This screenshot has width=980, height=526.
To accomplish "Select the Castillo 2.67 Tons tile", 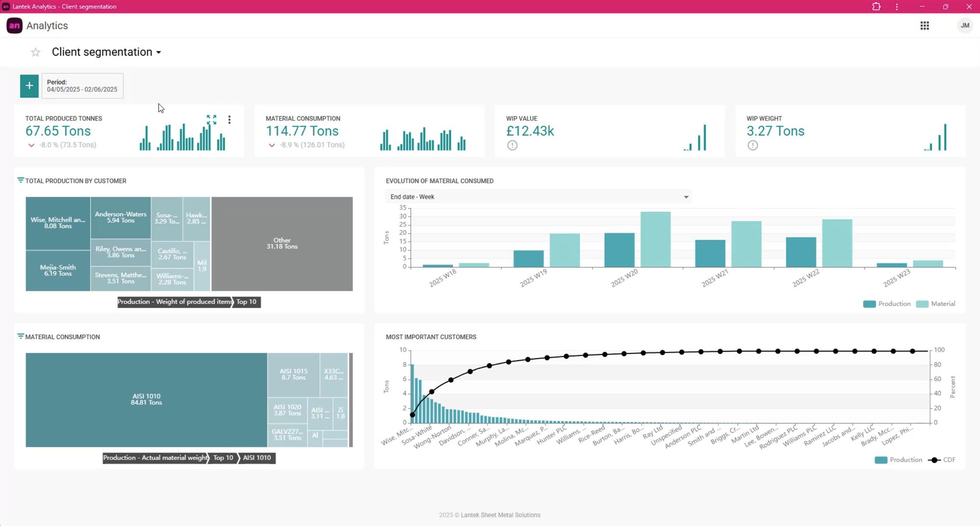I will point(172,254).
